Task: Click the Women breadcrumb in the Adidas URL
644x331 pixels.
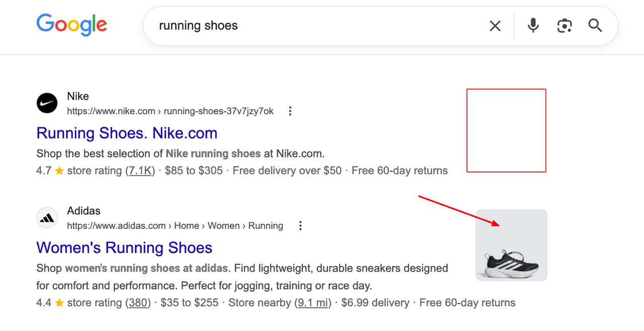Action: (x=223, y=225)
